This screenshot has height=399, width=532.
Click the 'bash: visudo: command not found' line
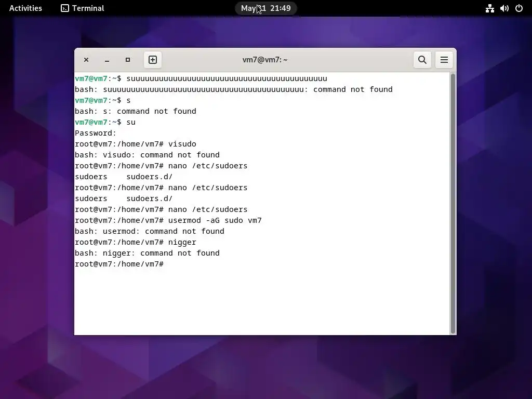pyautogui.click(x=147, y=155)
